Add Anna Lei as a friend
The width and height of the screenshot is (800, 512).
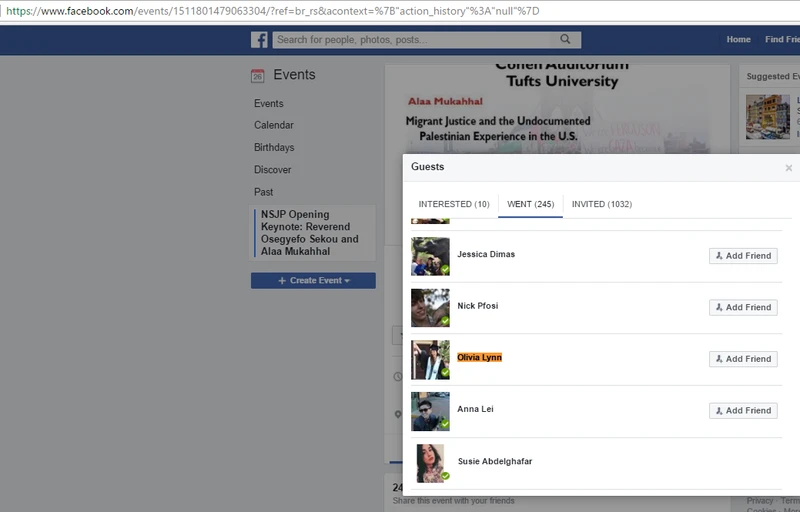743,411
